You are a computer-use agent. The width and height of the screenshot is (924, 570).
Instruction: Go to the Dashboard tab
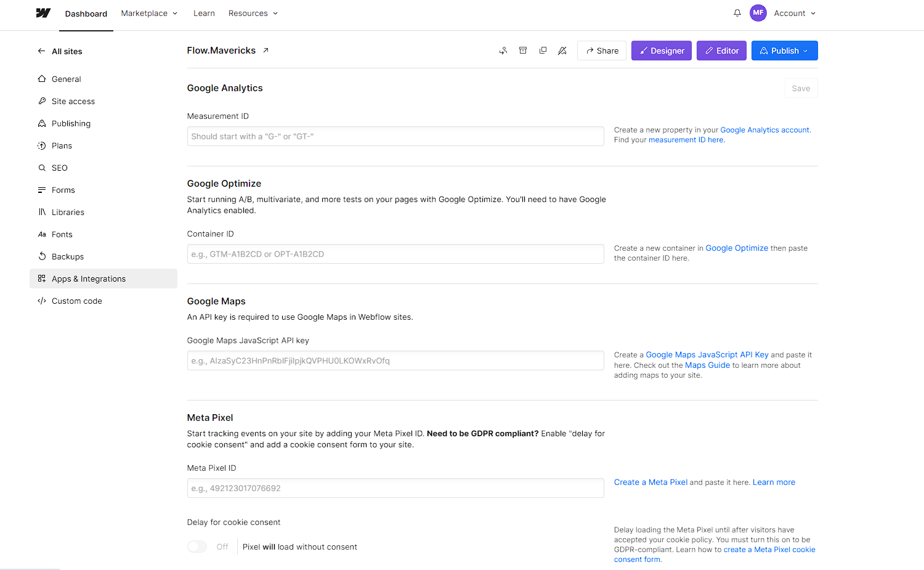86,14
